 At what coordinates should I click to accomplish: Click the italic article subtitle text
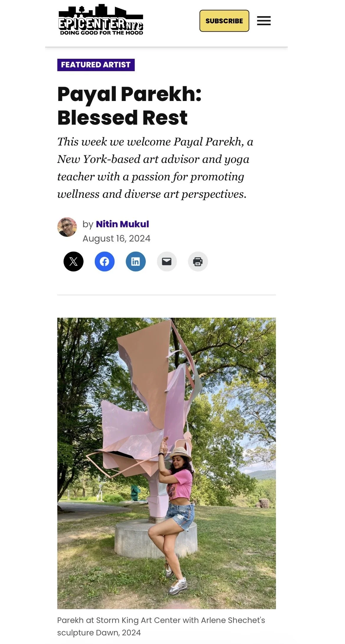click(155, 168)
